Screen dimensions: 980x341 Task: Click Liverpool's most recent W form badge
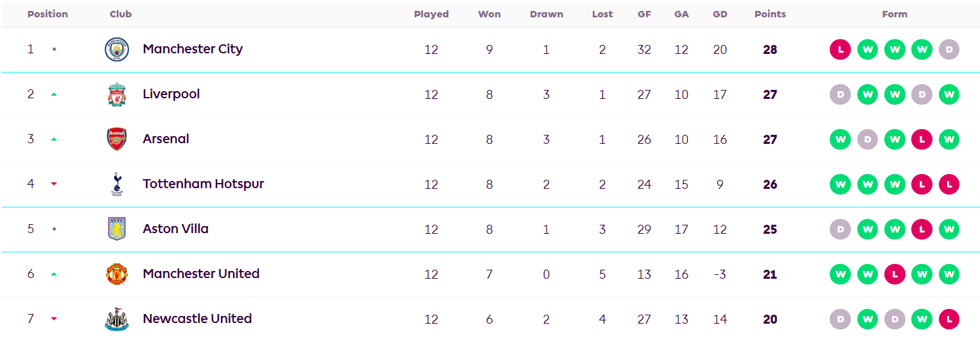pyautogui.click(x=949, y=94)
